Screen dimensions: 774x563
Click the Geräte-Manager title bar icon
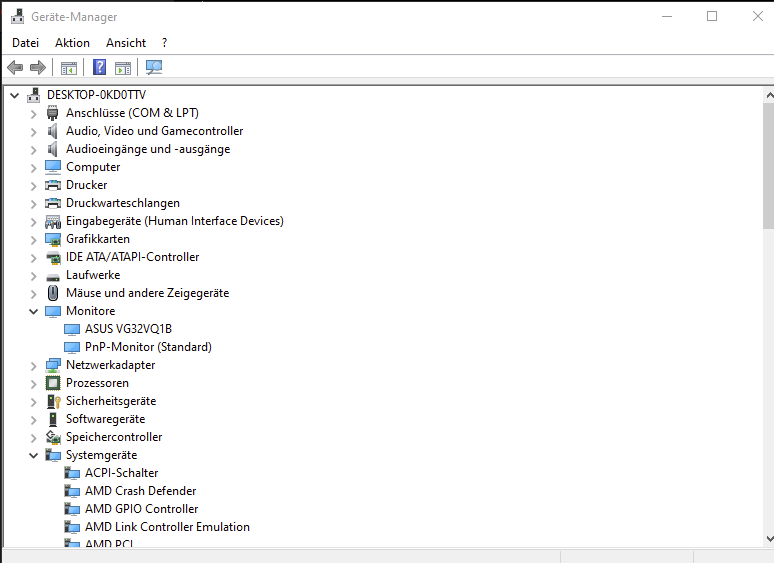coord(18,16)
